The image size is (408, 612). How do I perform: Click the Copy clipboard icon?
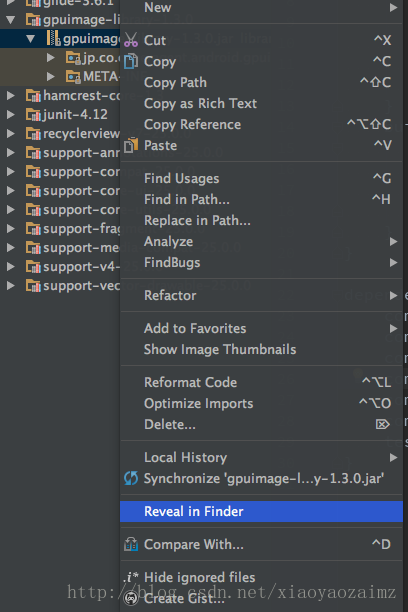pyautogui.click(x=131, y=61)
